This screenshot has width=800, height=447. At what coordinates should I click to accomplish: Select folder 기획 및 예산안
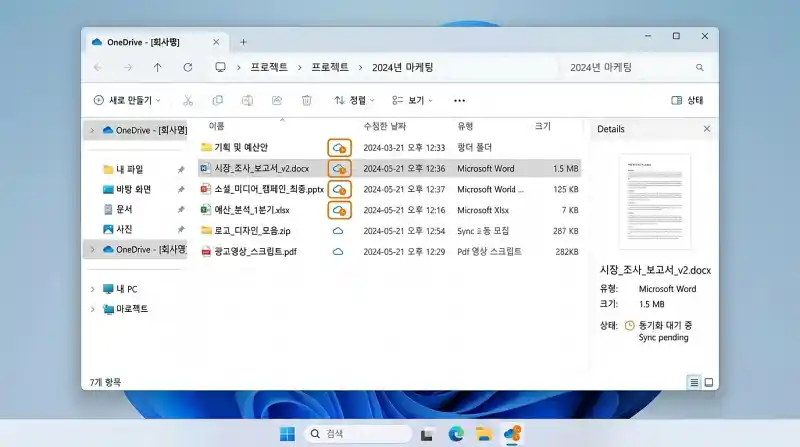(x=241, y=147)
